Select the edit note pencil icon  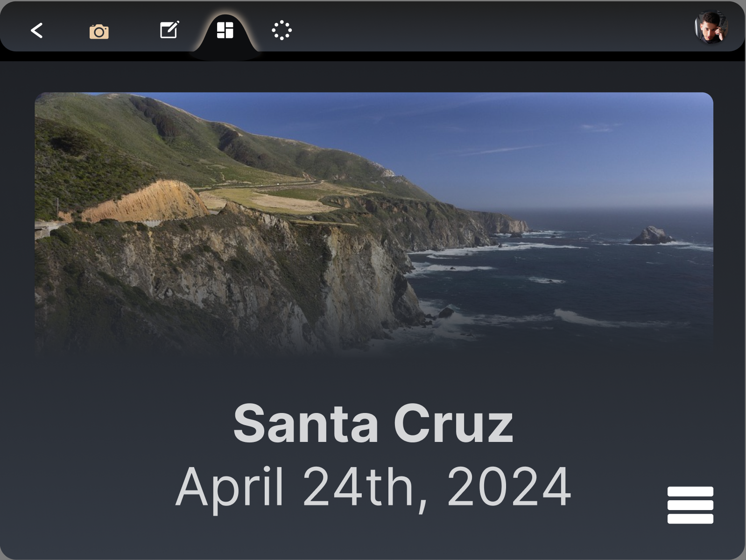pos(169,30)
